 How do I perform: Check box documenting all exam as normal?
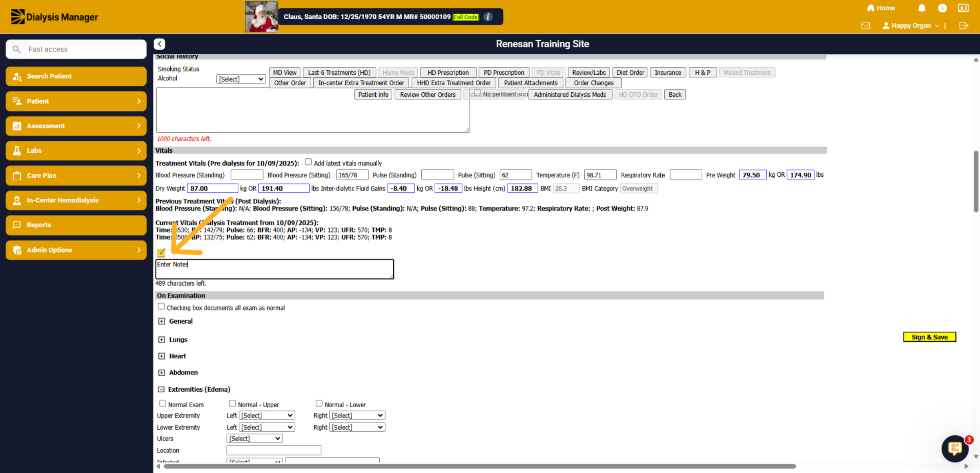pos(161,306)
